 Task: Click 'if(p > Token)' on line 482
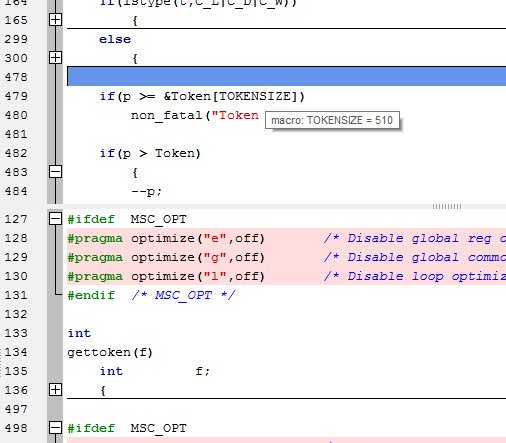point(150,153)
